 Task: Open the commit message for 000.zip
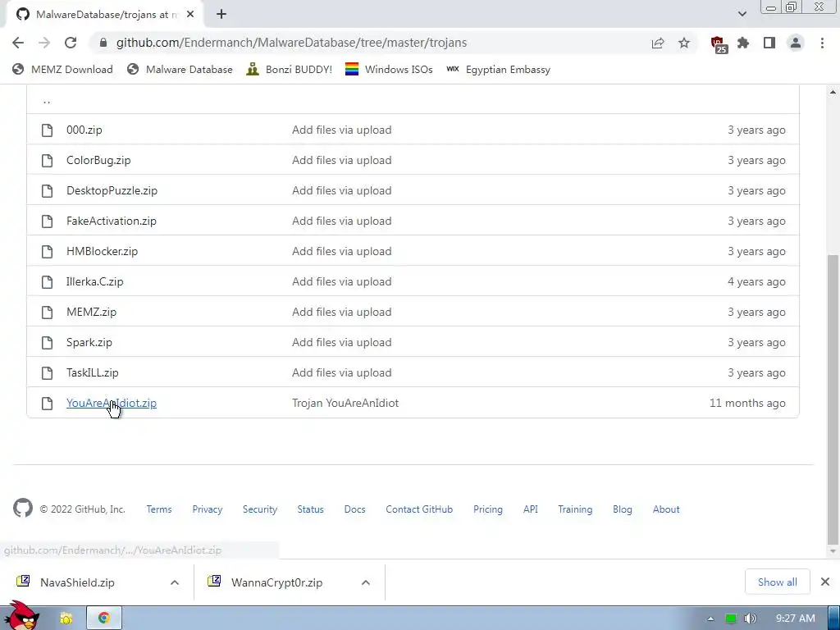tap(342, 130)
